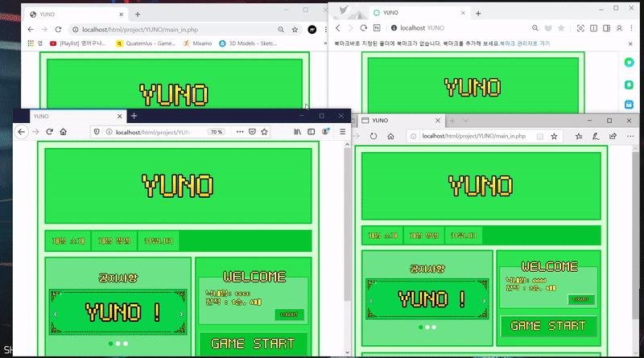Open the 3D Models Sketchfab bookmark
This screenshot has width=644, height=358.
(248, 43)
